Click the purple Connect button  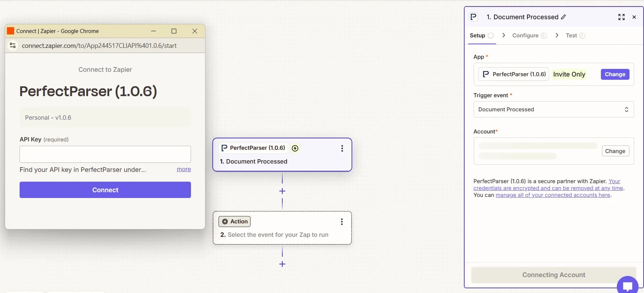105,190
